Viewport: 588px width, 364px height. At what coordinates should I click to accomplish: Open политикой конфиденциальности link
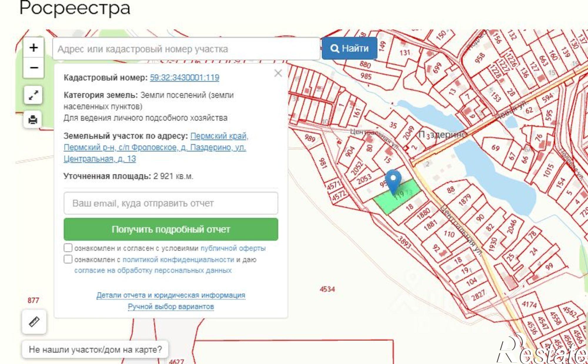point(178,260)
